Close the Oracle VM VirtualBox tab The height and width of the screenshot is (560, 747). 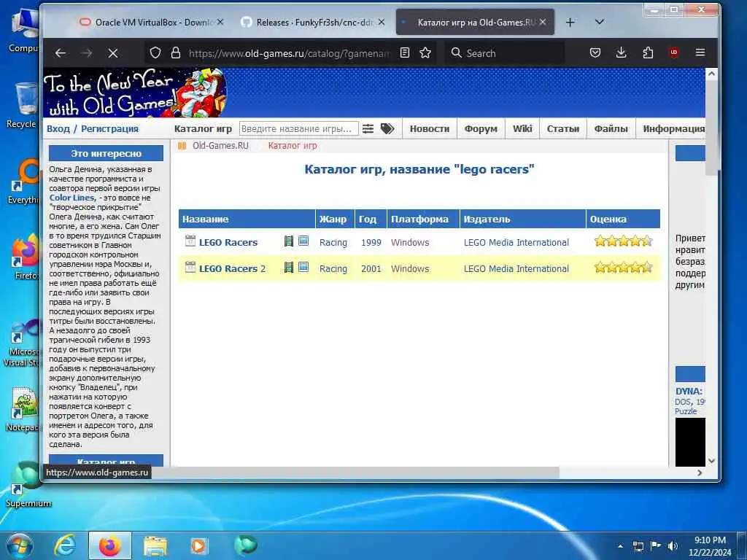(220, 22)
